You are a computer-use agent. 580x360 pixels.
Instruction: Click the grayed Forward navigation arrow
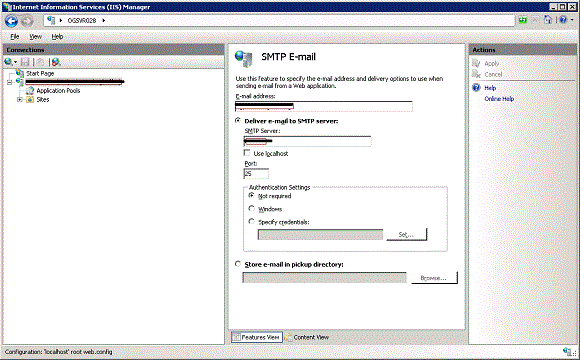pyautogui.click(x=27, y=21)
